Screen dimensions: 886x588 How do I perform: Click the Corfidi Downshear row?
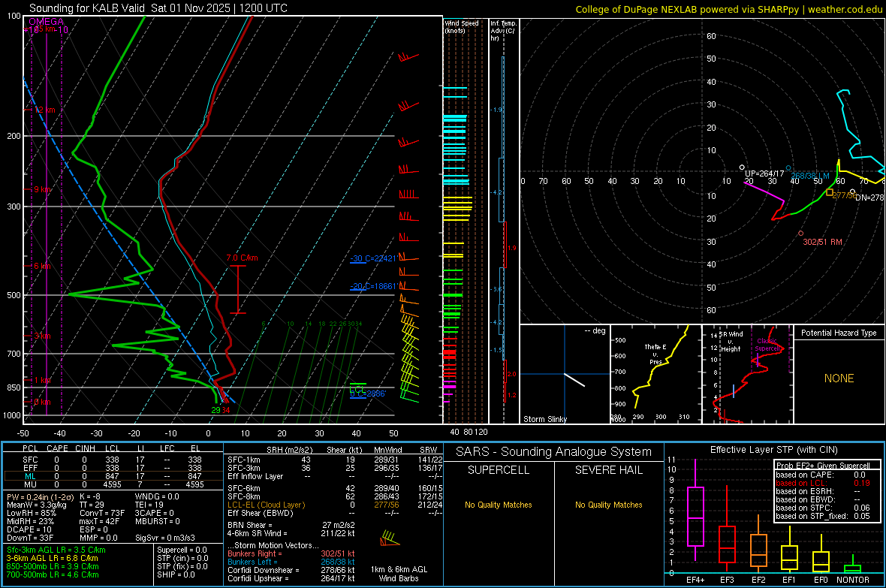pos(291,570)
